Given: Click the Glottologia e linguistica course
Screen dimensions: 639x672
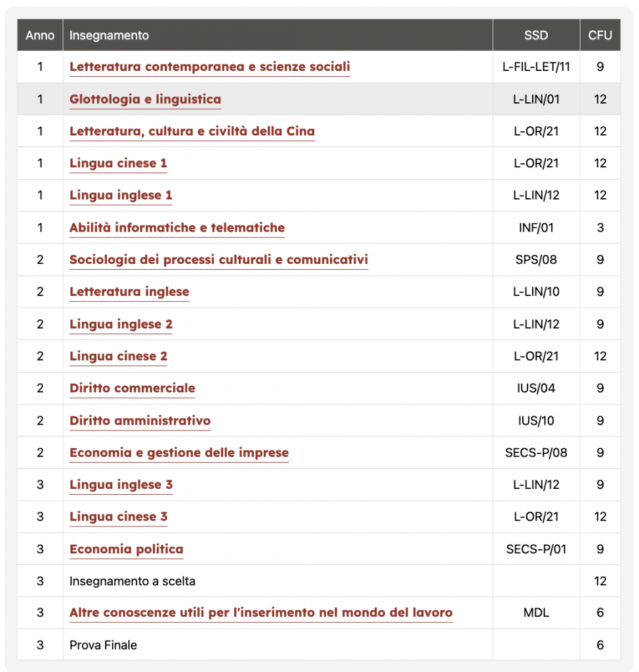Looking at the screenshot, I should 145,100.
